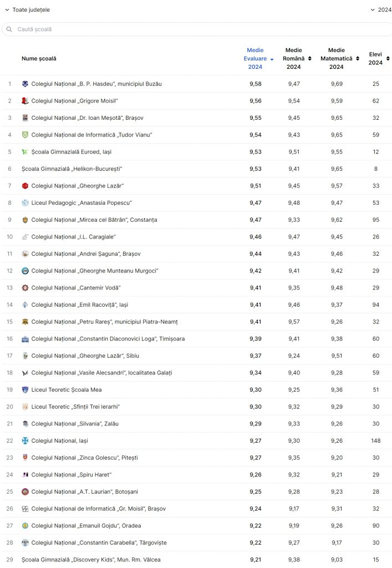Sort by Elevi 2024 column arrows
392x568 pixels.
[x=388, y=59]
